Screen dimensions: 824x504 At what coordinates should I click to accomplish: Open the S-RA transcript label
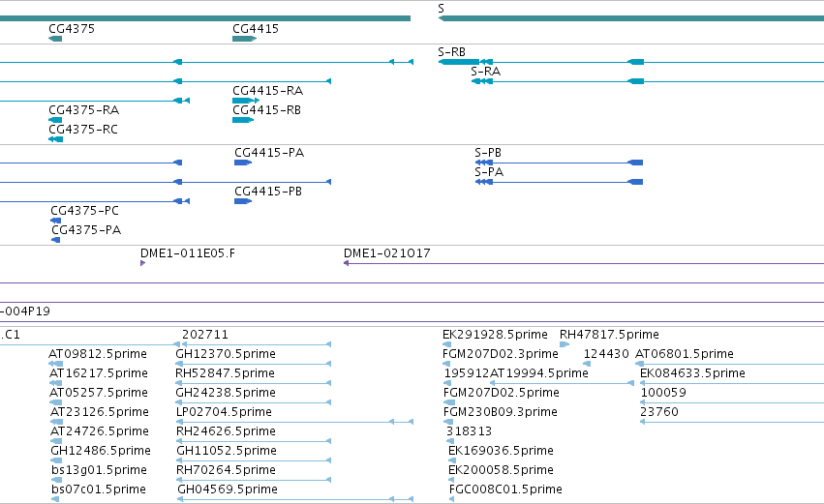coord(485,72)
